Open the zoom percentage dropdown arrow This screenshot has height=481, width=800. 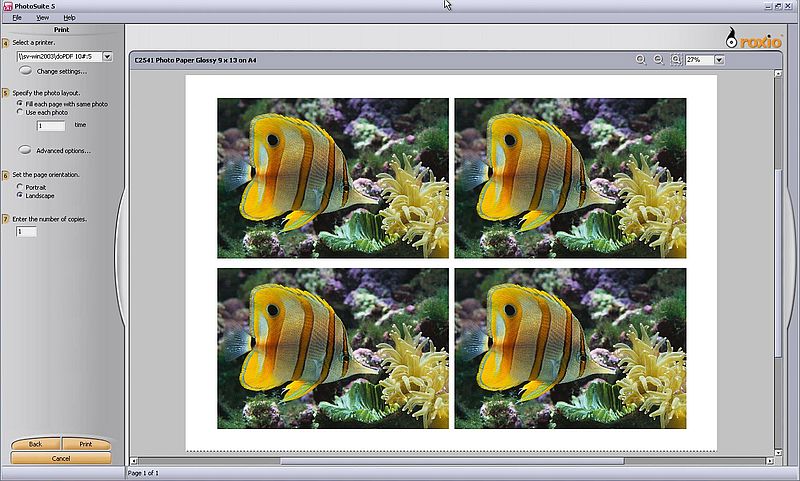point(719,60)
